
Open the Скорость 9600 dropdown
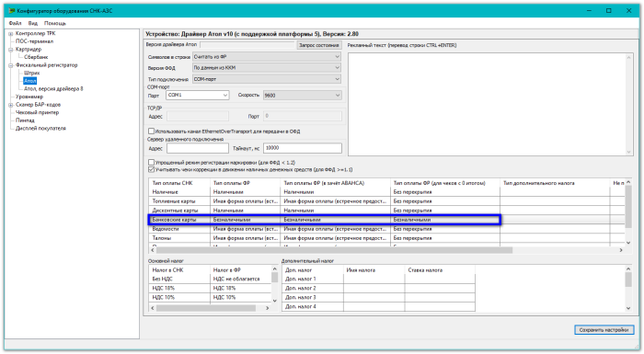(303, 96)
